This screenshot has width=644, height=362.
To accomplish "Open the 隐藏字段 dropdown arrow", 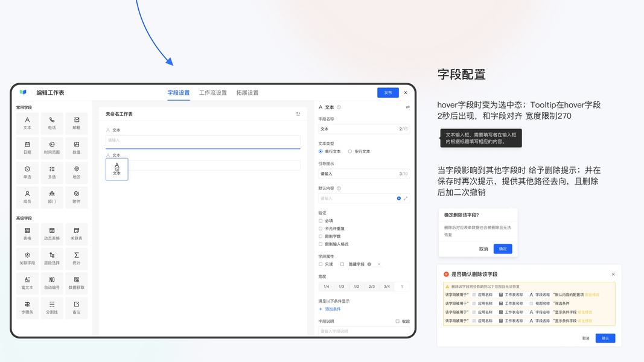I will coord(378,264).
